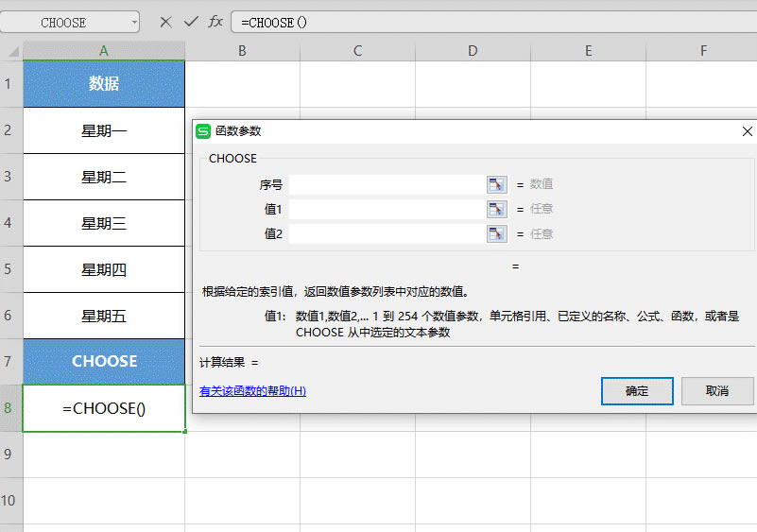Click the 数据 header cell

104,84
